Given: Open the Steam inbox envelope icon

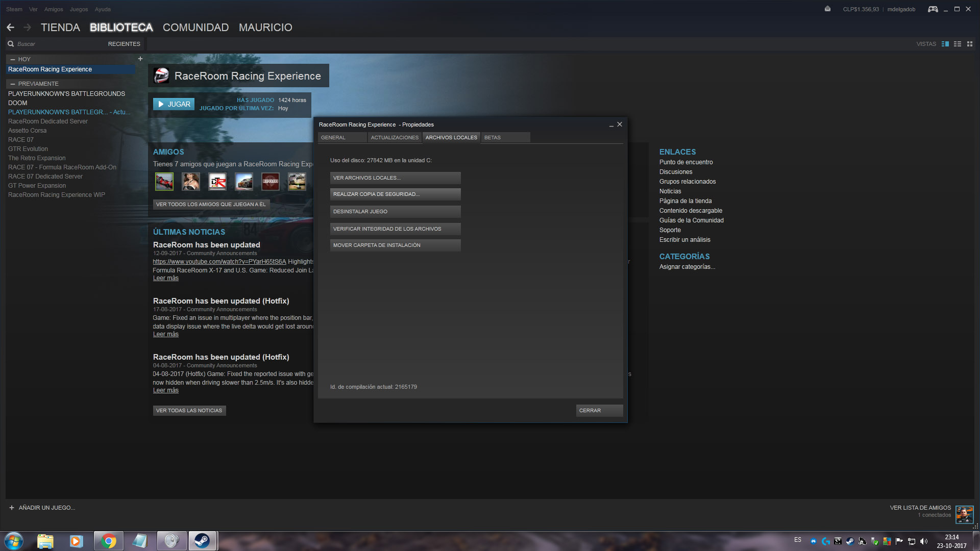Looking at the screenshot, I should point(827,9).
